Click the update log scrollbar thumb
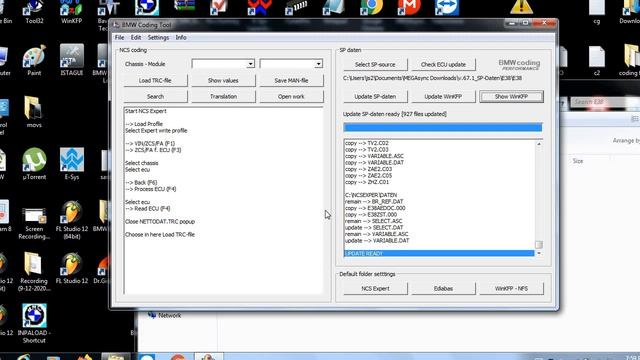Image resolution: width=640 pixels, height=360 pixels. point(539,244)
